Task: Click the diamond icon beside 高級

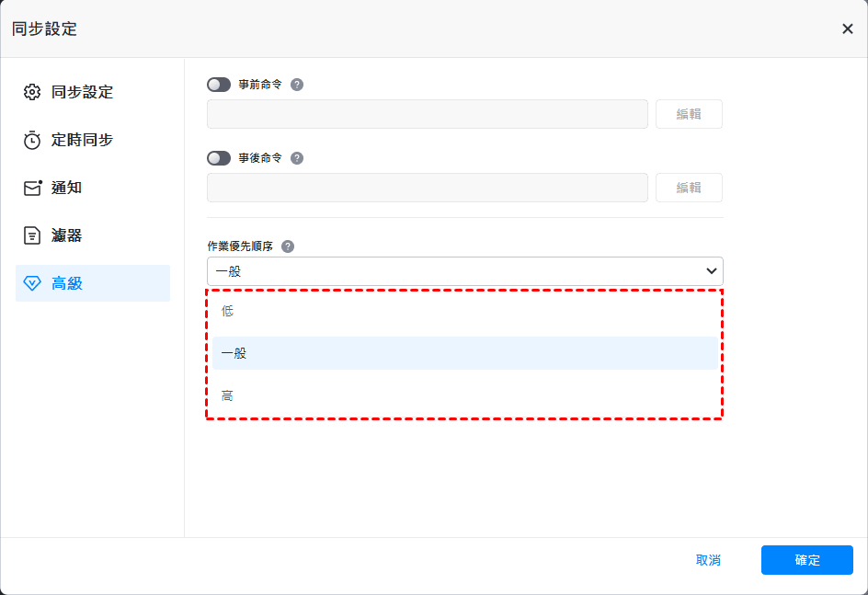Action: [x=32, y=283]
